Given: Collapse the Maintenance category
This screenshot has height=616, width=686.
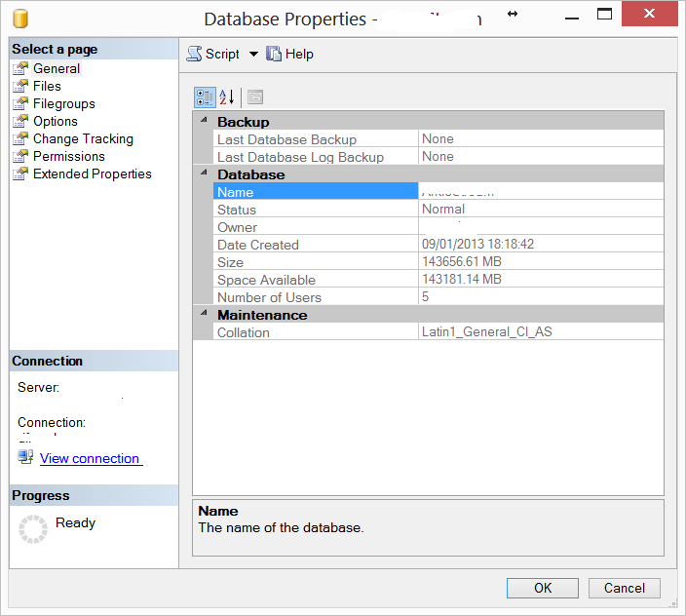Looking at the screenshot, I should [204, 313].
